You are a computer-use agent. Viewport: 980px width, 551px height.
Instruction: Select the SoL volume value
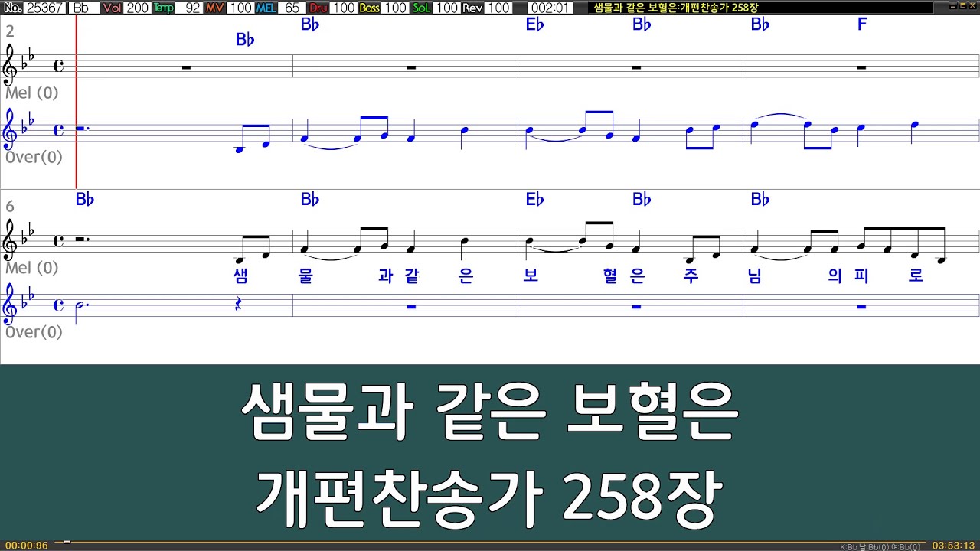(446, 8)
